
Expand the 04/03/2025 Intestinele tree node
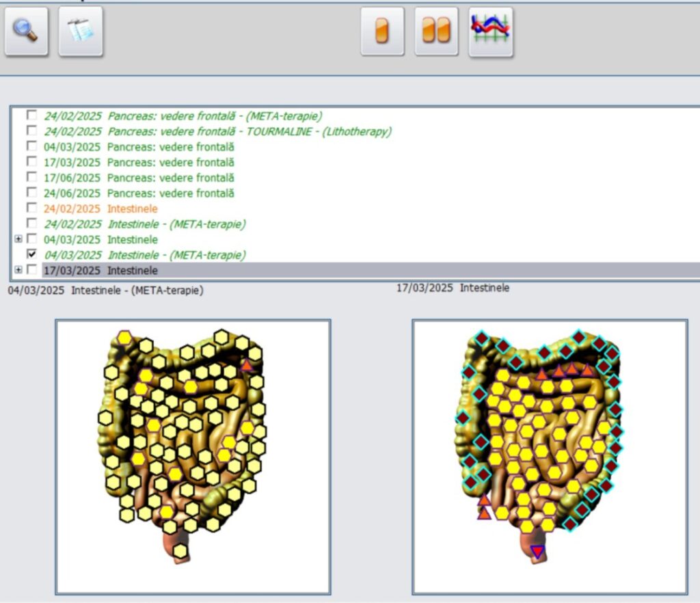click(18, 239)
